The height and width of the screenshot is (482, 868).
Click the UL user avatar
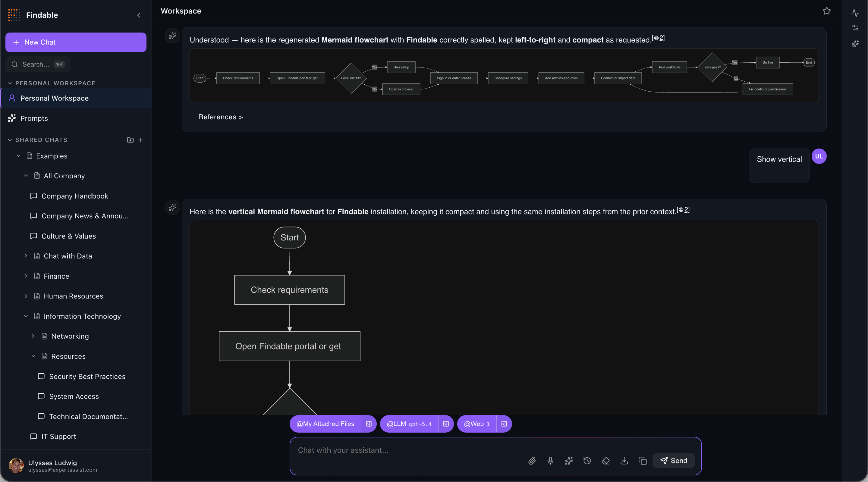pyautogui.click(x=819, y=156)
